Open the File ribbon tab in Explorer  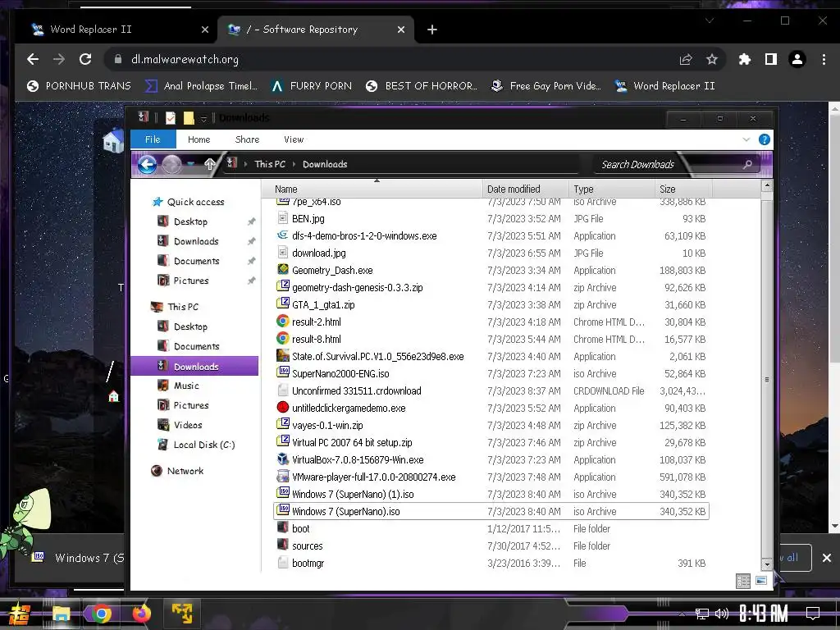click(153, 139)
